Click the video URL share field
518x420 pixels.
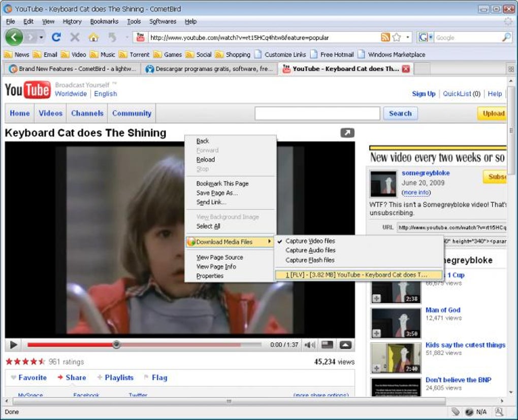click(452, 227)
